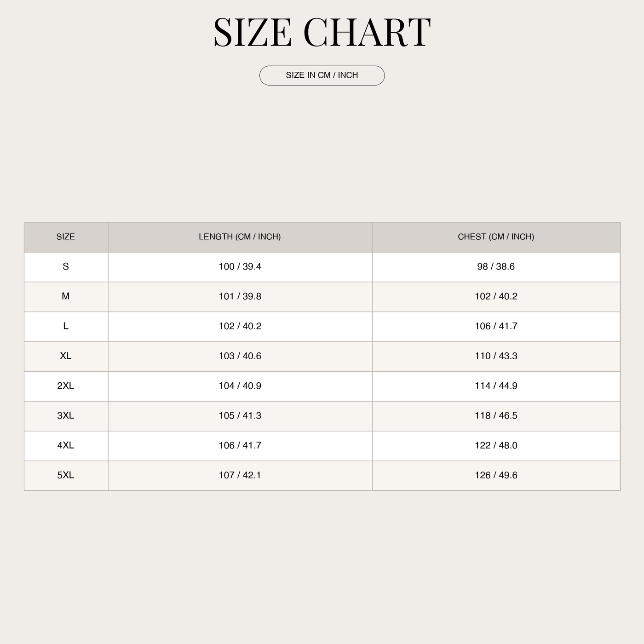Select chest value 106 / 41.7
Screen dimensions: 644x644
coord(496,326)
